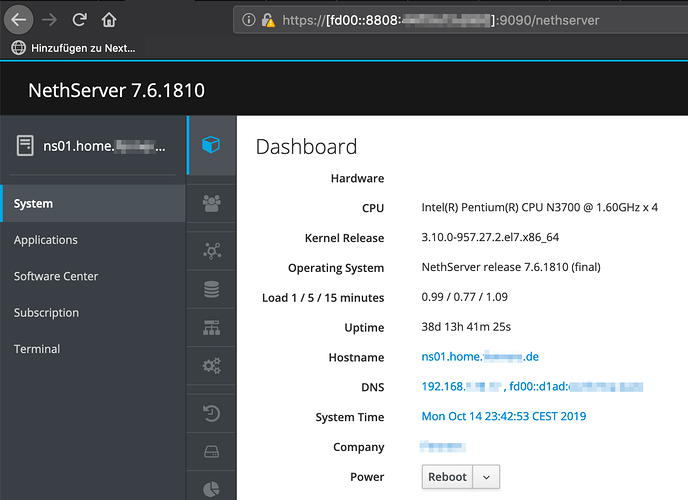Click the kernel release 3.10.0-957.27.2.el7.x86_64 text
Screen dimensions: 688x500
pyautogui.click(x=490, y=237)
